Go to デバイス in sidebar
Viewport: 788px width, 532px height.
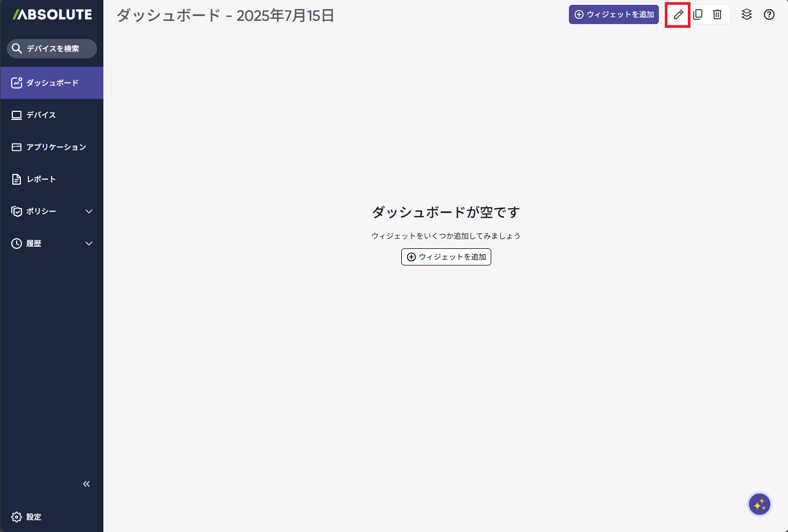[41, 115]
